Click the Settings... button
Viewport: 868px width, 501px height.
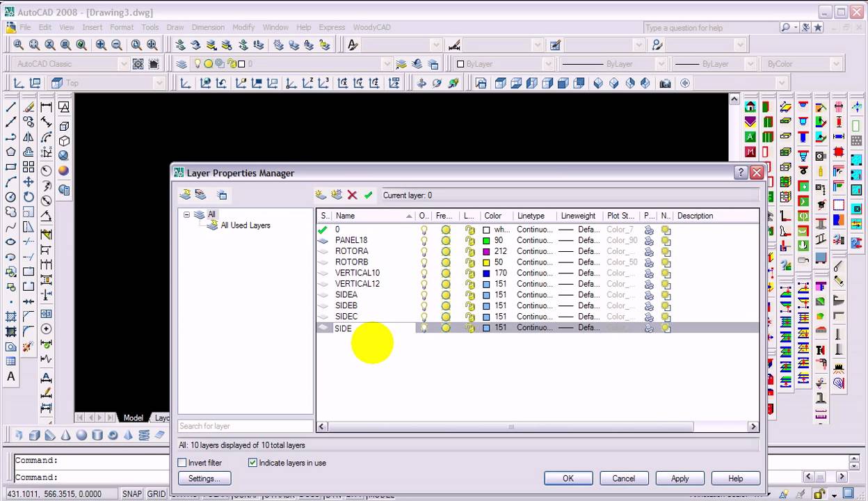point(204,478)
